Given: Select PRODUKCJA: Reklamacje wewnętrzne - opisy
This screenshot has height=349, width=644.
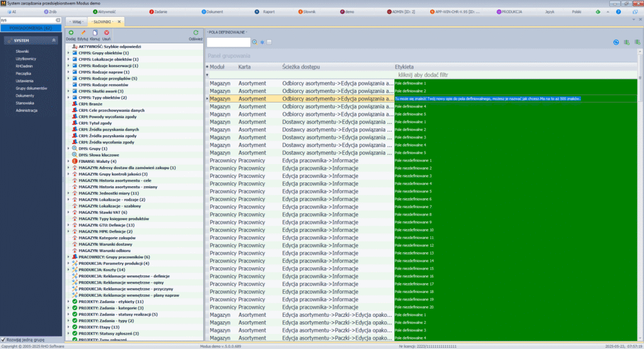Looking at the screenshot, I should click(x=121, y=282).
